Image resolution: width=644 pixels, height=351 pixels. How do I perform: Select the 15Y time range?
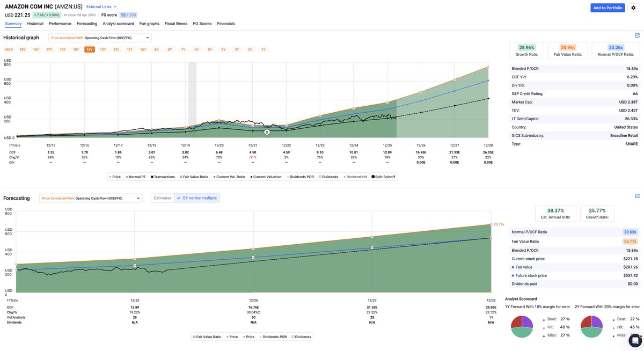tap(76, 49)
